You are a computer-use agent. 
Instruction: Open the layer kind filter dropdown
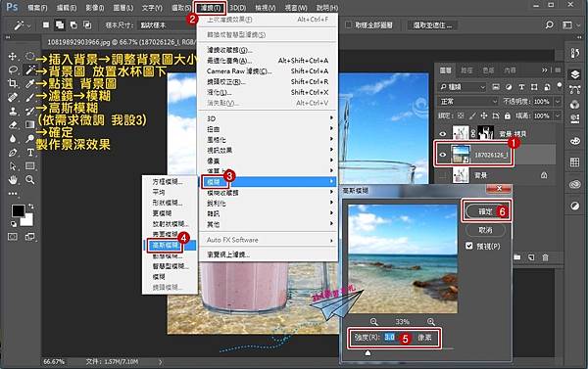[x=463, y=87]
